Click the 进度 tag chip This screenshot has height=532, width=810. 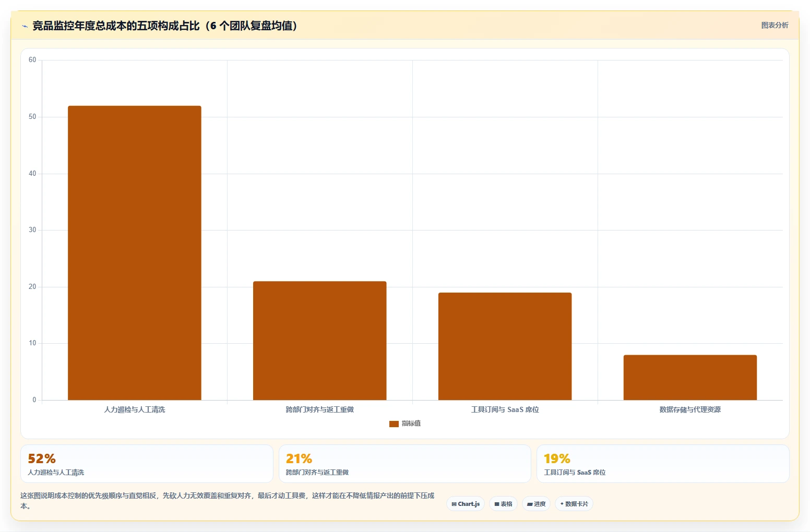tap(536, 504)
